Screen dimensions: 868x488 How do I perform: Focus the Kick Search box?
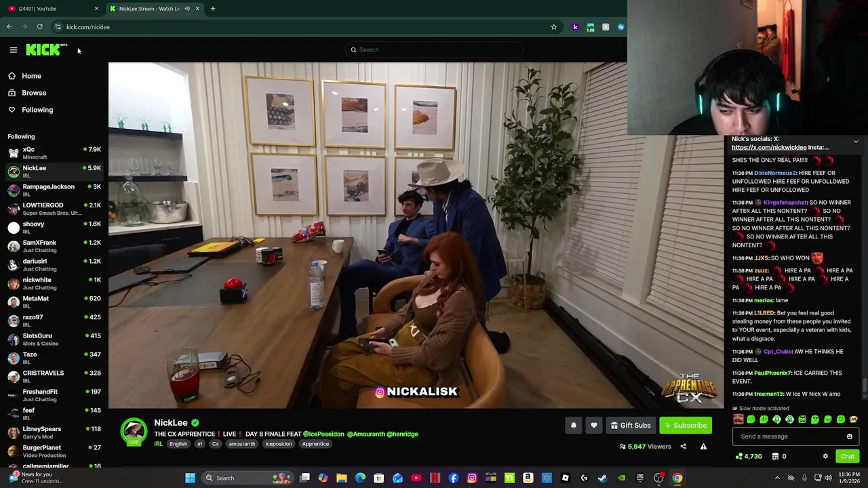pos(434,49)
